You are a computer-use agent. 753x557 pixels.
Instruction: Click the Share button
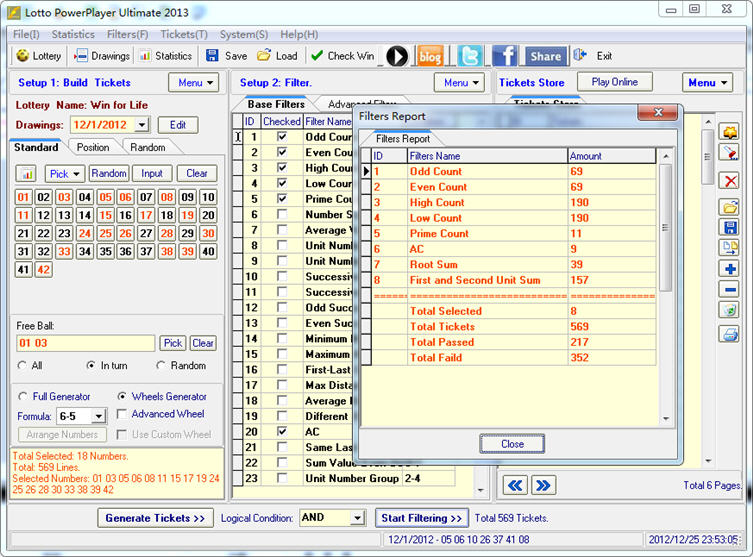545,56
